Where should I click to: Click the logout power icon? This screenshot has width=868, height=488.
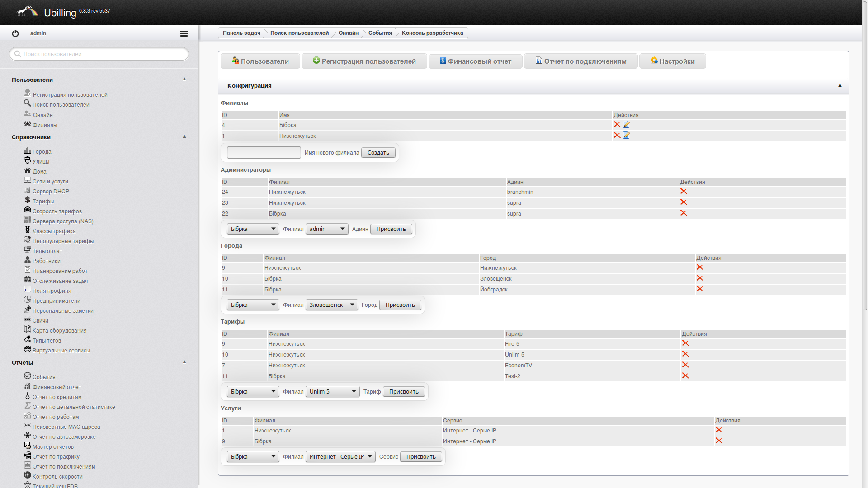pyautogui.click(x=15, y=33)
